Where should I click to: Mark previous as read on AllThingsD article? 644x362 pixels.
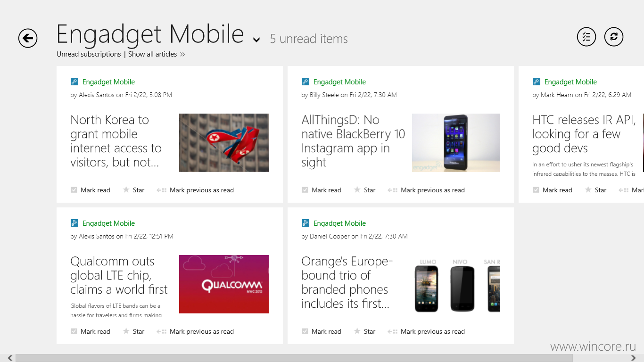[426, 190]
